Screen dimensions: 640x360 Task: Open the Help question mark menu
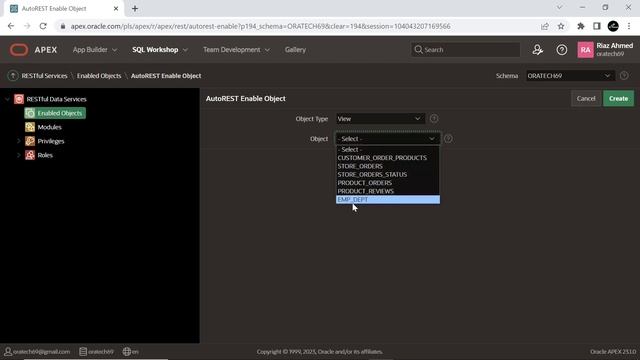coord(562,50)
